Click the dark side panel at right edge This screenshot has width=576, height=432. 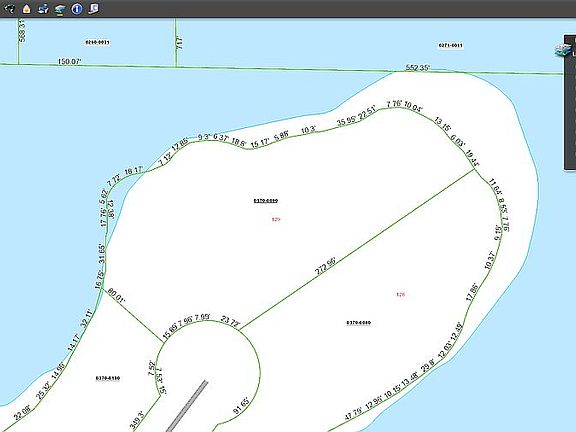[x=570, y=102]
